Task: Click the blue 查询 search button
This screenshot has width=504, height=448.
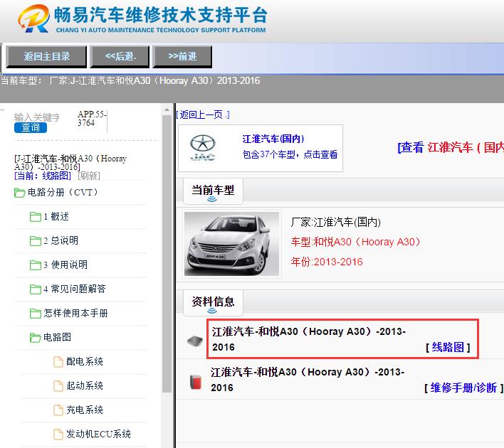Action: [x=31, y=128]
